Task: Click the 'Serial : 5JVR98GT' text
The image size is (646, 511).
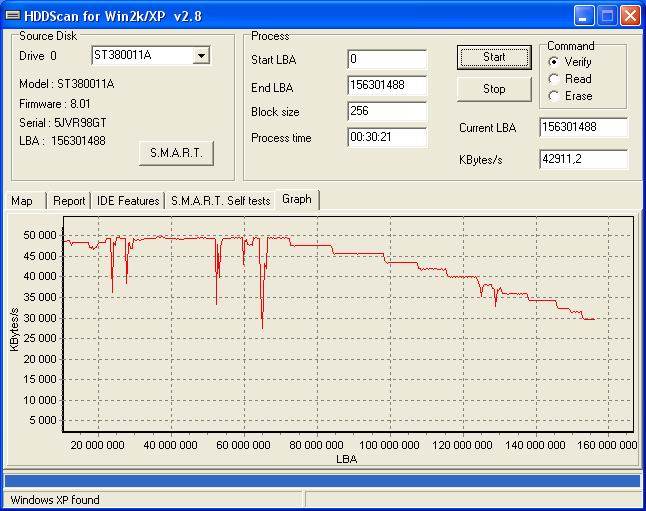Action: point(63,123)
